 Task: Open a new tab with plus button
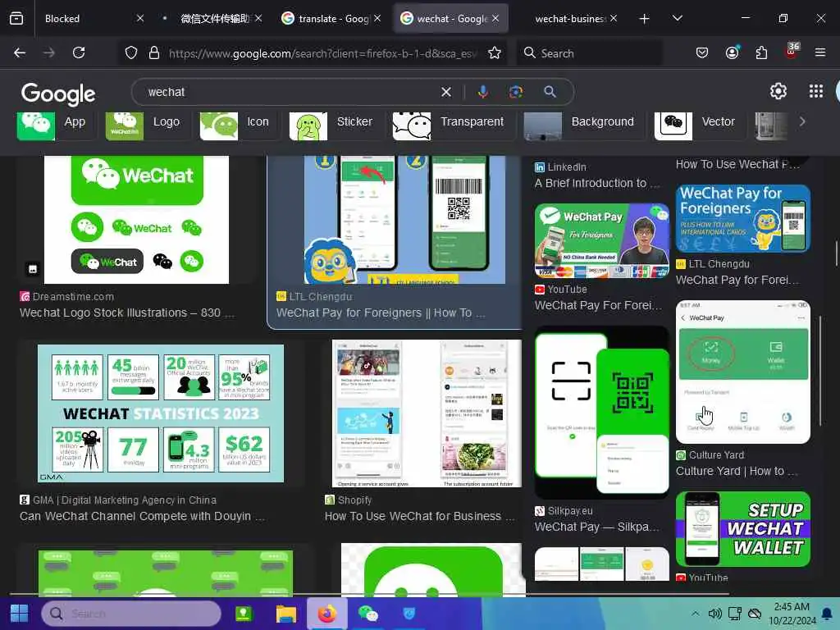[645, 19]
